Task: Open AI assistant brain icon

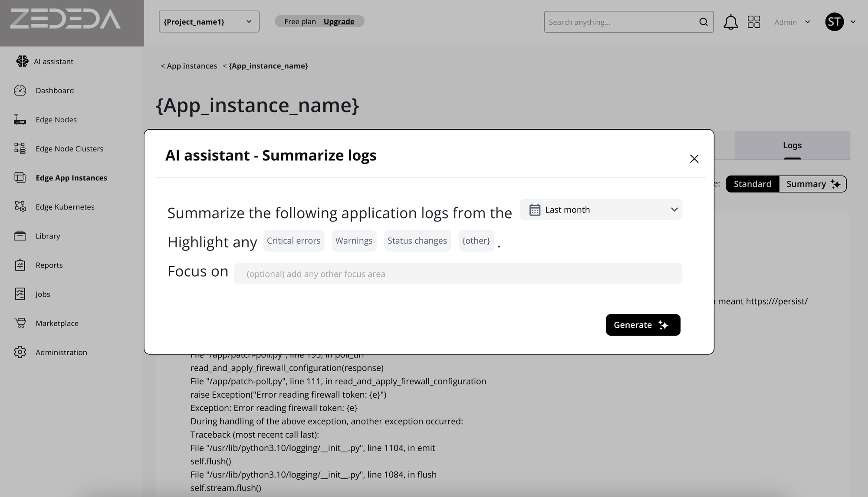Action: click(22, 61)
